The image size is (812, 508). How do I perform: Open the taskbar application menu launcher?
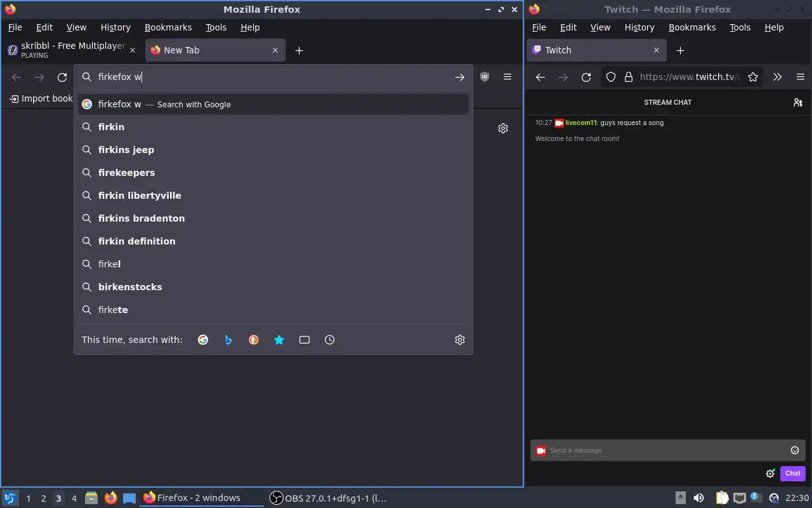(10, 498)
